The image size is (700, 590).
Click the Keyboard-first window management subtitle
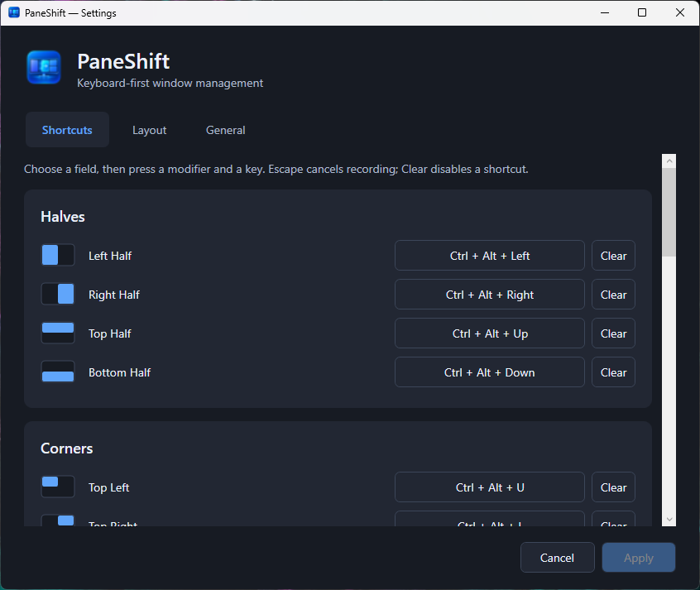tap(170, 83)
